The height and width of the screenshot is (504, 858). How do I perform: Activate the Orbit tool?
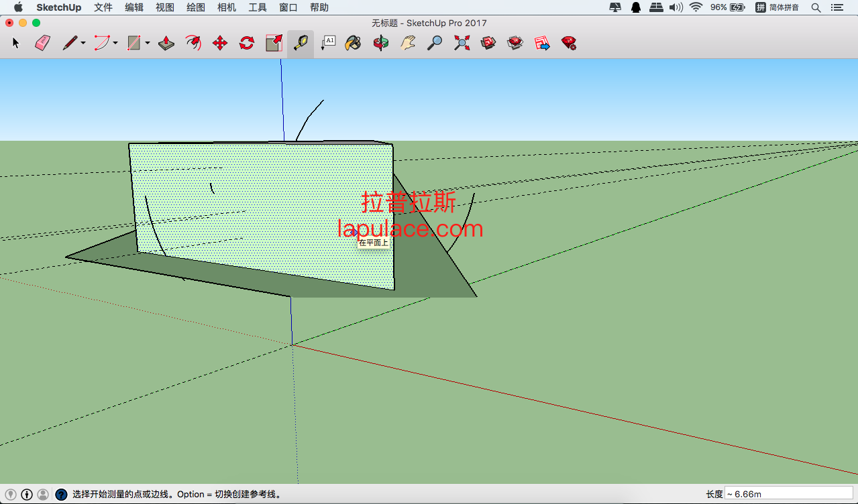(381, 44)
